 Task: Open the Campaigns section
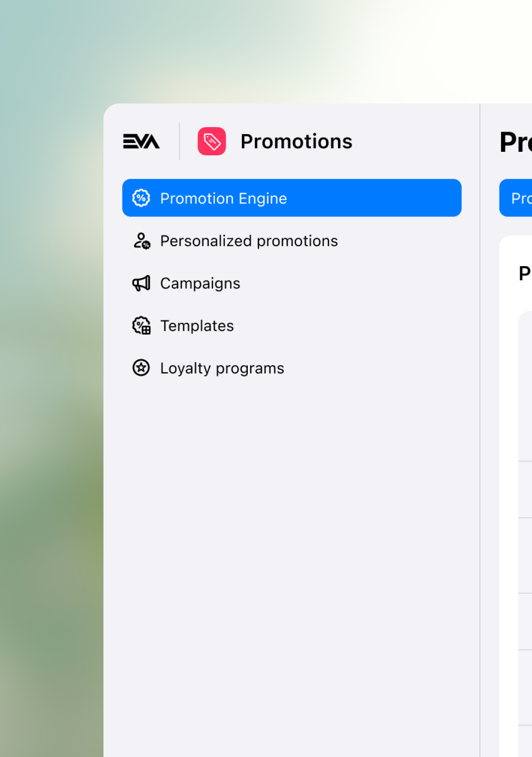coord(200,283)
